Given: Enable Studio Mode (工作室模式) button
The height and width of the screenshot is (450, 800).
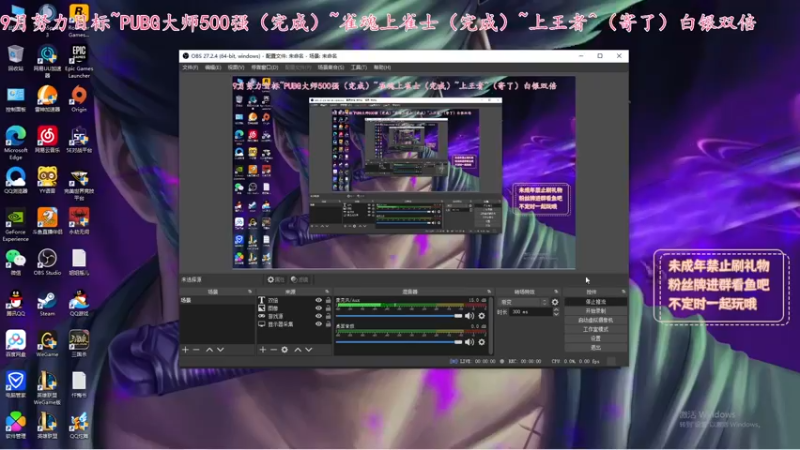Looking at the screenshot, I should point(595,329).
